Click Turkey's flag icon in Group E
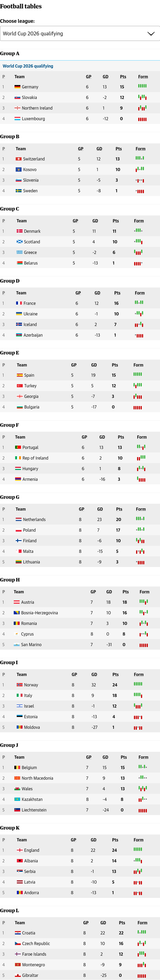160x980 pixels. (x=20, y=385)
